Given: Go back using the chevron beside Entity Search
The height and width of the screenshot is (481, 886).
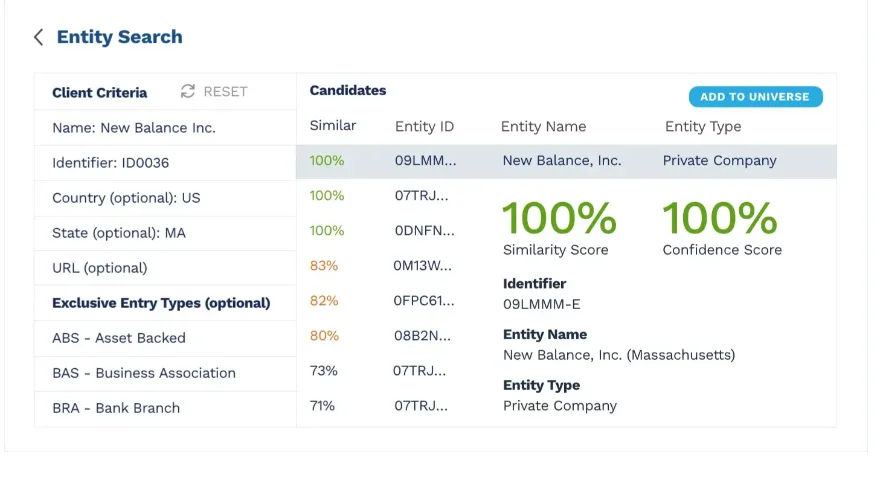Looking at the screenshot, I should [x=38, y=37].
